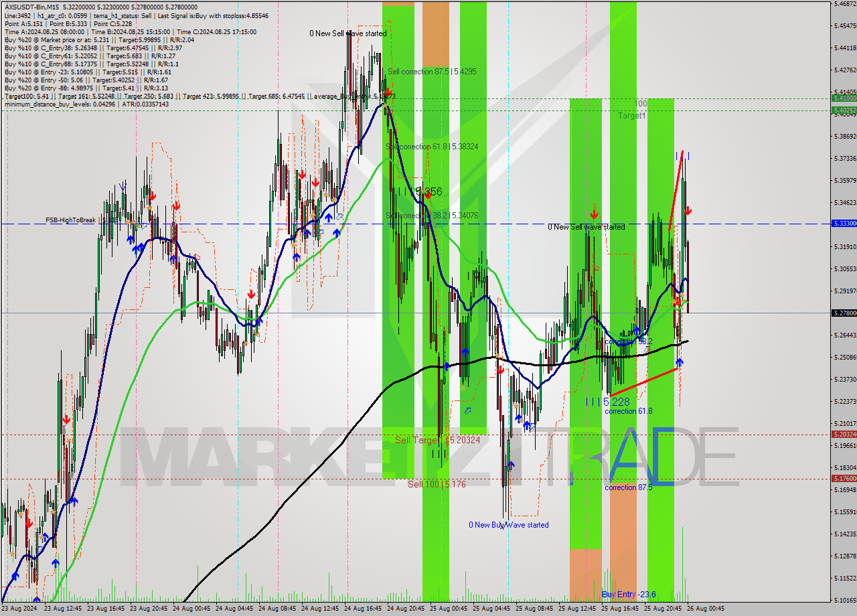Click the blue 5.33300 price tag
This screenshot has height=616, width=857.
(844, 223)
